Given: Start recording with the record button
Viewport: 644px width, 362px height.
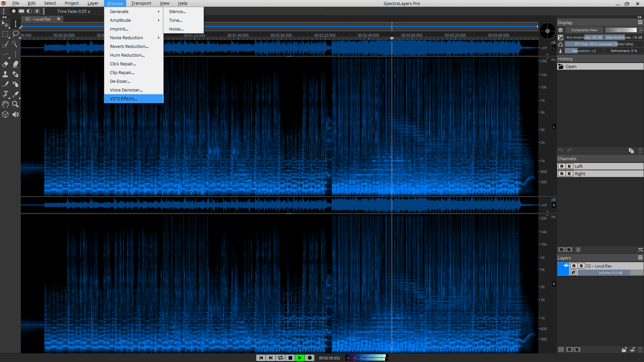Looking at the screenshot, I should pos(310,358).
